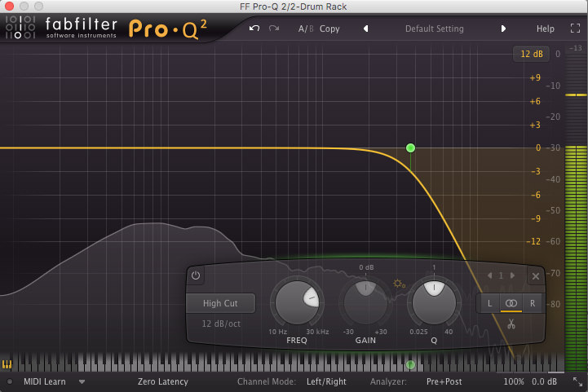The image size is (588, 392).
Task: Set band to Right channel only
Action: 533,303
